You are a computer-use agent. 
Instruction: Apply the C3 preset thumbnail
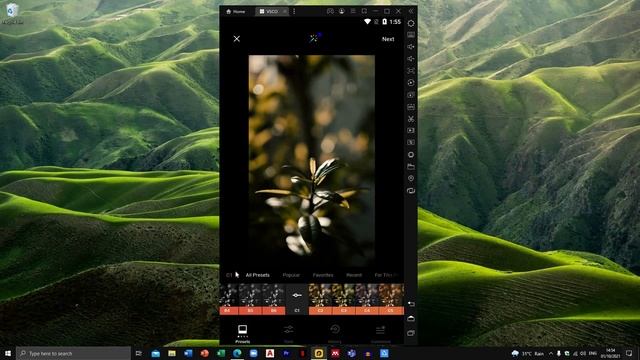click(343, 299)
